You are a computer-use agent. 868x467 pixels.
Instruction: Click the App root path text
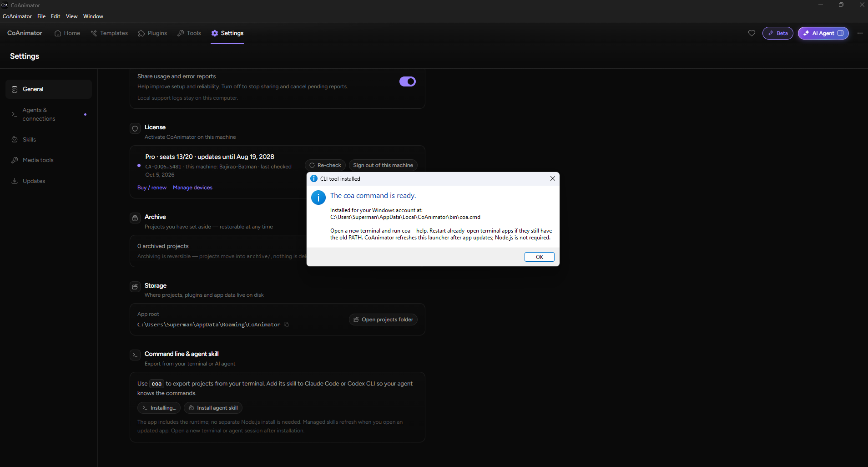(x=209, y=325)
